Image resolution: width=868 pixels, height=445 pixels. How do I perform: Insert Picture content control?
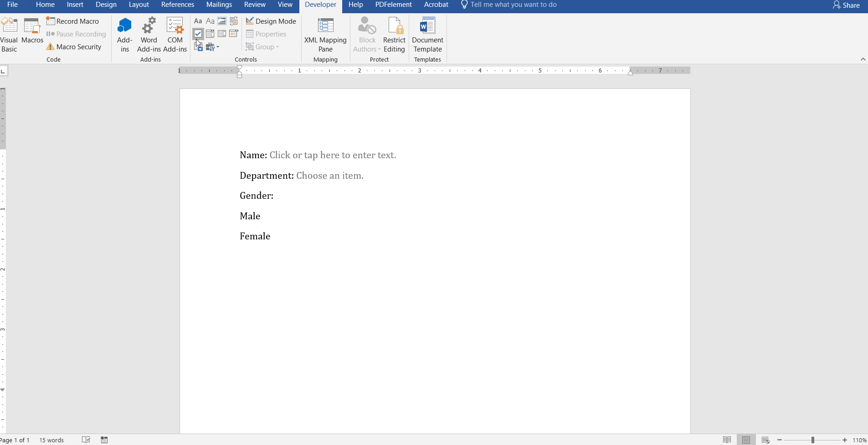[222, 21]
